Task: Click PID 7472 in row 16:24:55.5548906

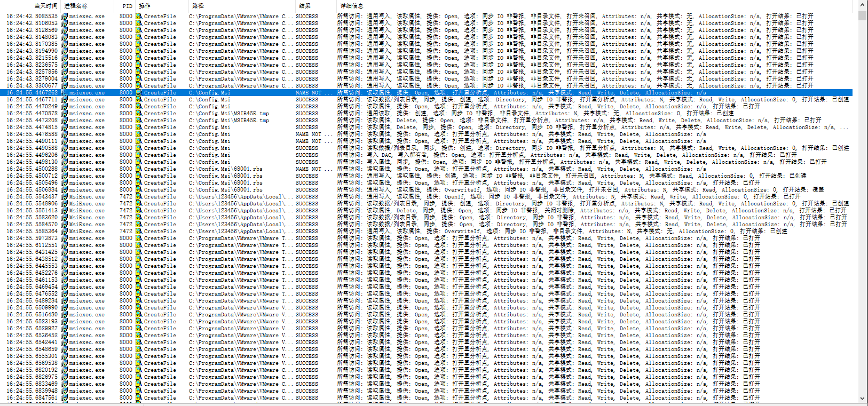Action: point(126,203)
